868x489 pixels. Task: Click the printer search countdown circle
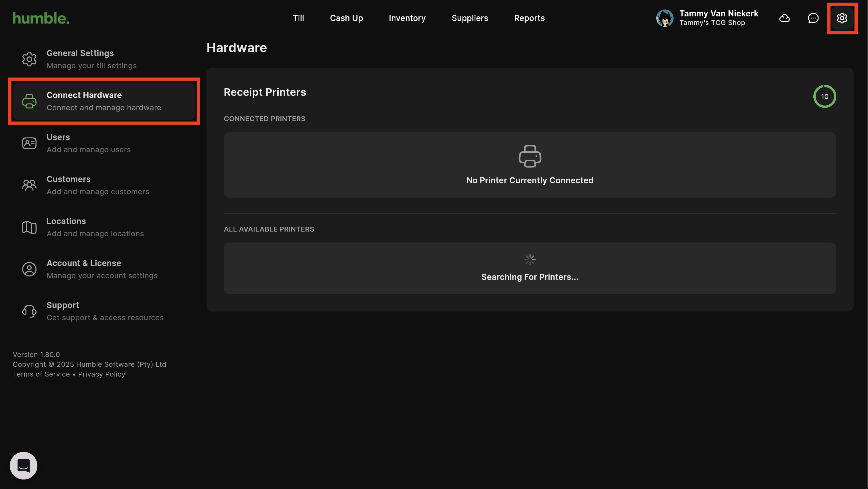[824, 96]
